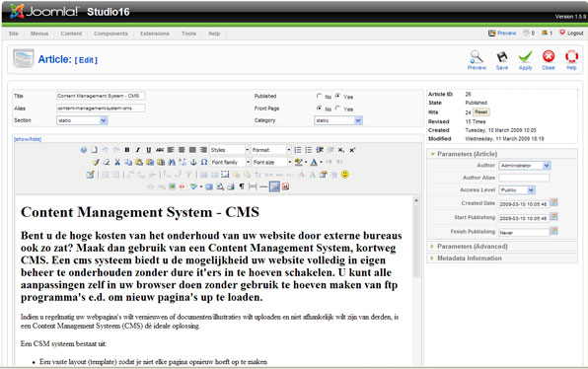588x369 pixels.
Task: Open the Site menu
Action: tap(14, 34)
